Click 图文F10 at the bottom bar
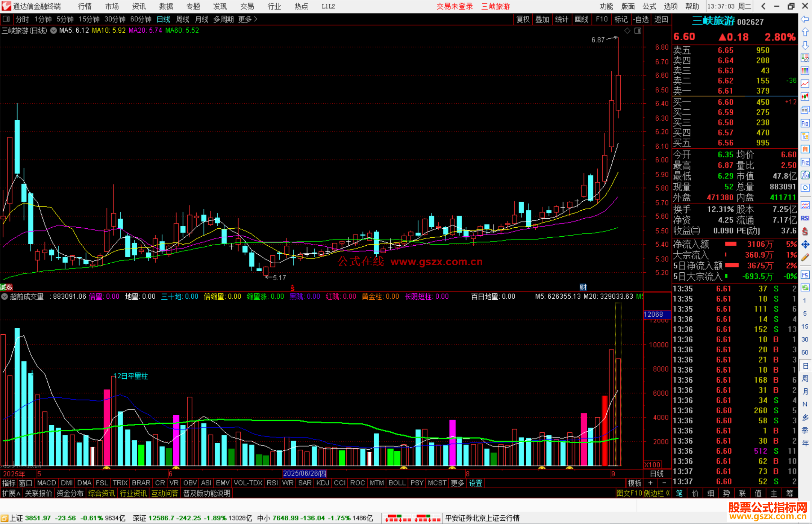 point(629,493)
